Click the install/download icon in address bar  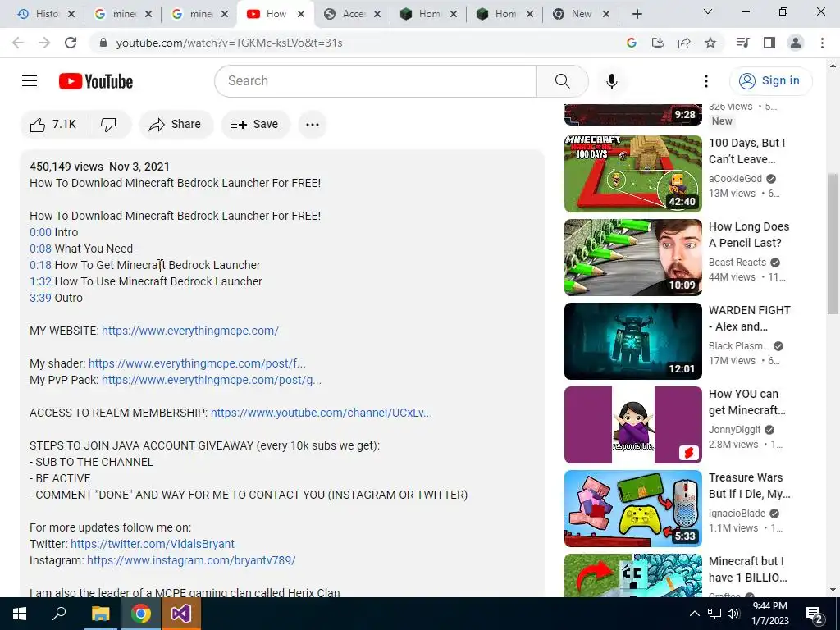657,43
